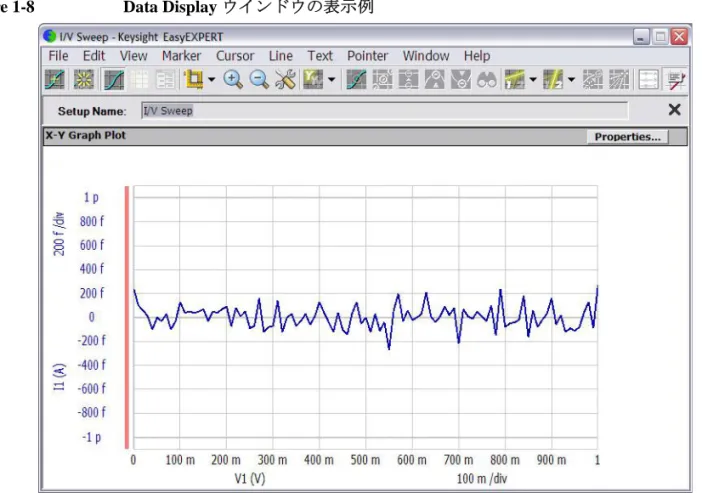
Task: Toggle the marker curve icon after the separator
Action: coord(356,80)
